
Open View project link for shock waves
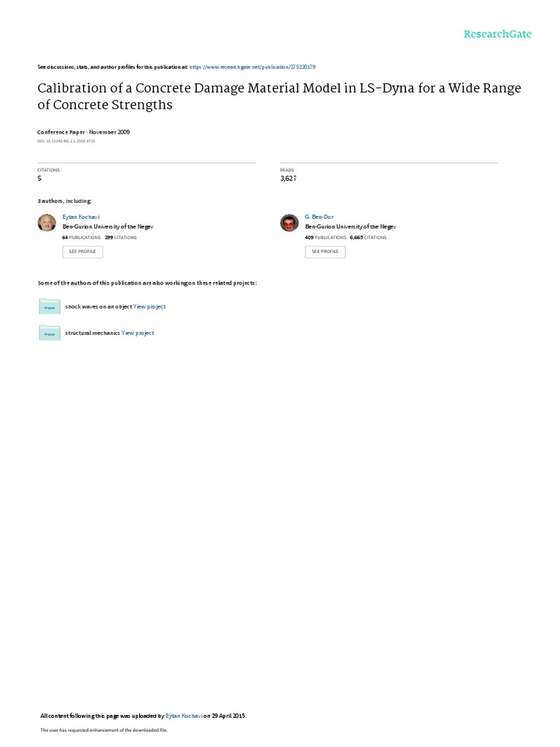pos(149,307)
